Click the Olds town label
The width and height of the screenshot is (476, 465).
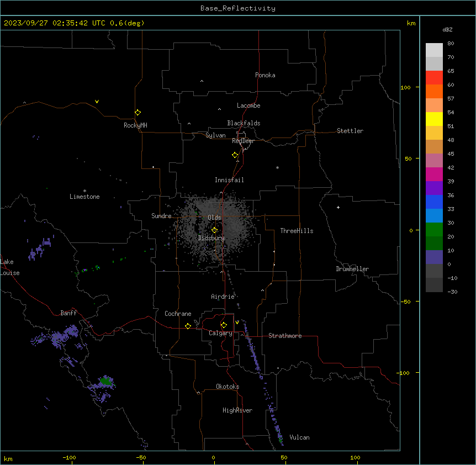coord(214,218)
